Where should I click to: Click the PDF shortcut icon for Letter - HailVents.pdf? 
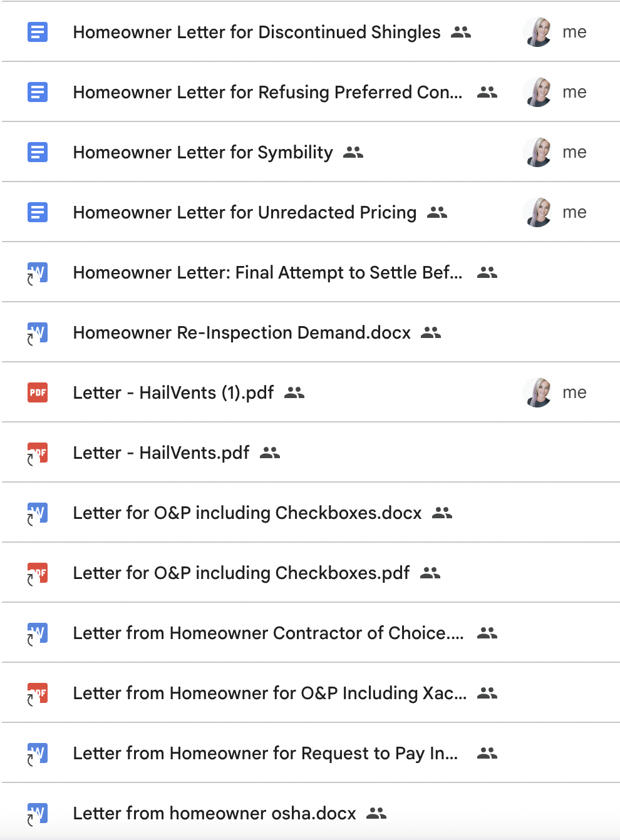[38, 453]
